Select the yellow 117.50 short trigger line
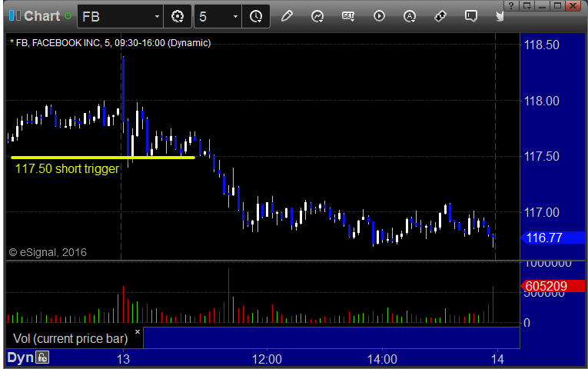 coord(103,158)
